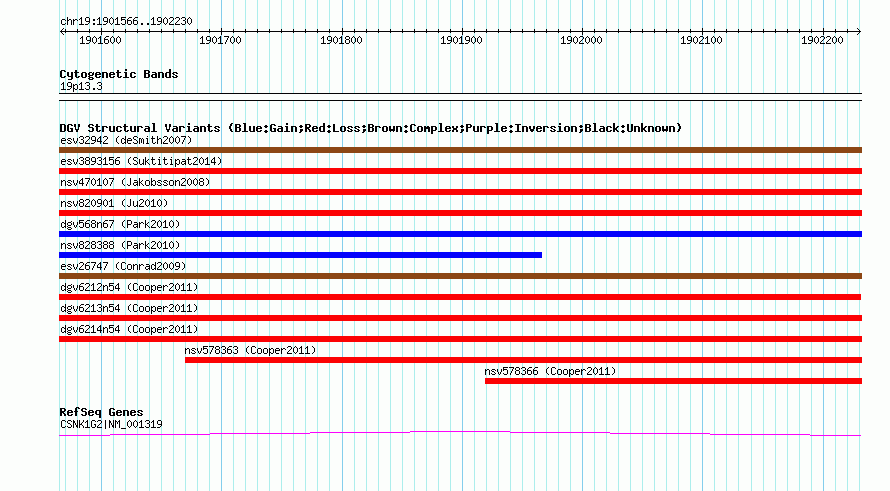Click the dgv568n67 (Park2010) blue gain bar
Image resolution: width=890 pixels, height=491 pixels.
pyautogui.click(x=460, y=234)
